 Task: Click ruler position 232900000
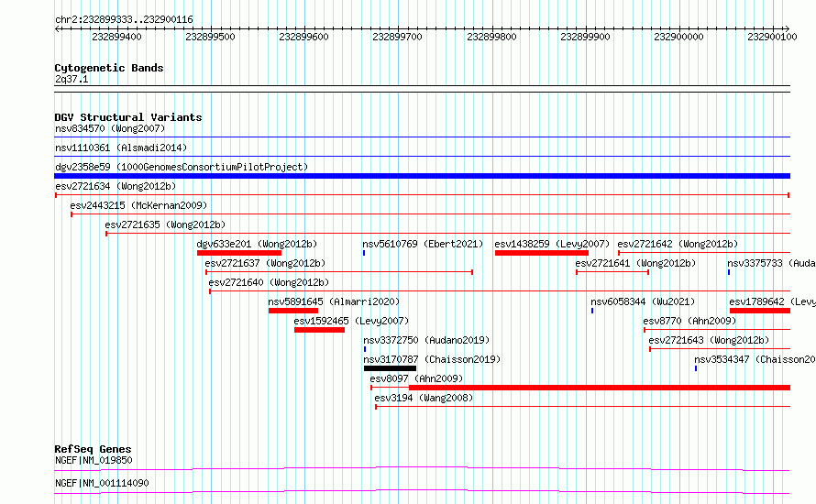[x=678, y=37]
